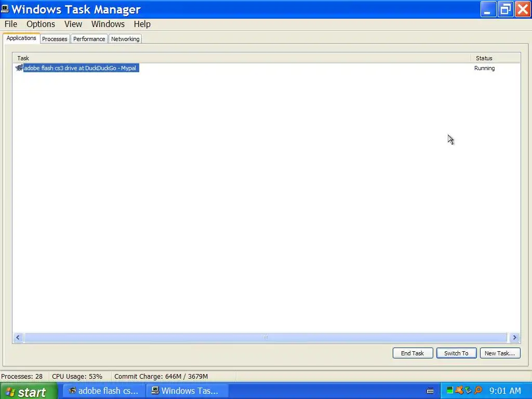
Task: Minimize the Windows Task Manager window
Action: click(x=488, y=9)
